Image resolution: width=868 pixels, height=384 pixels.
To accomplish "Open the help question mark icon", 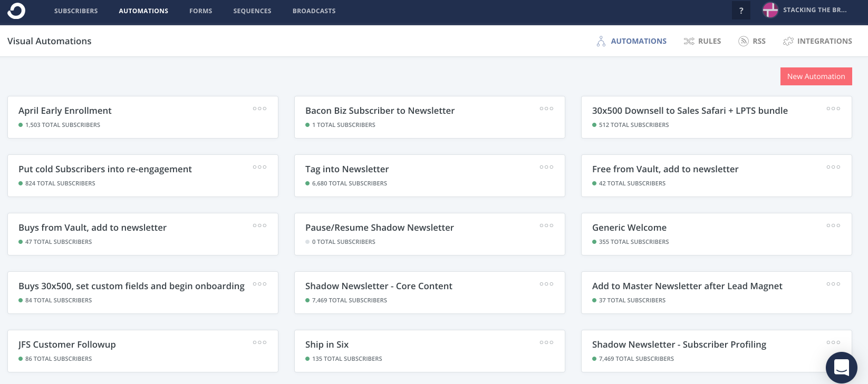I will point(741,11).
